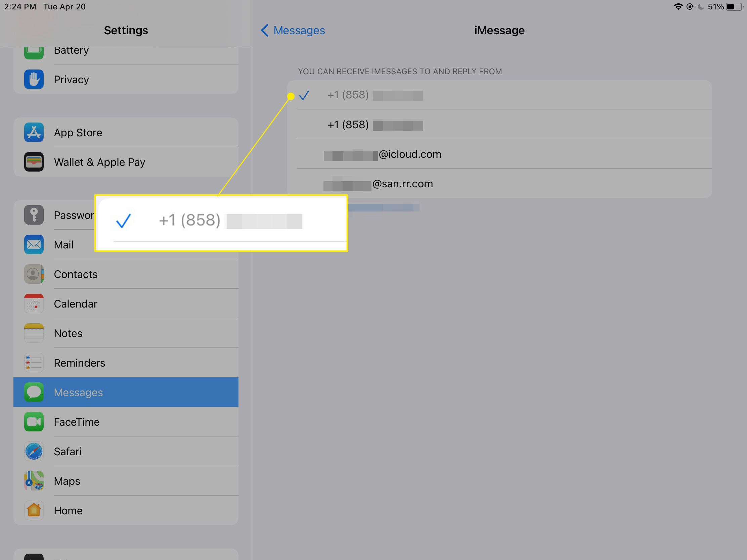
Task: Open Reminders settings
Action: click(126, 363)
